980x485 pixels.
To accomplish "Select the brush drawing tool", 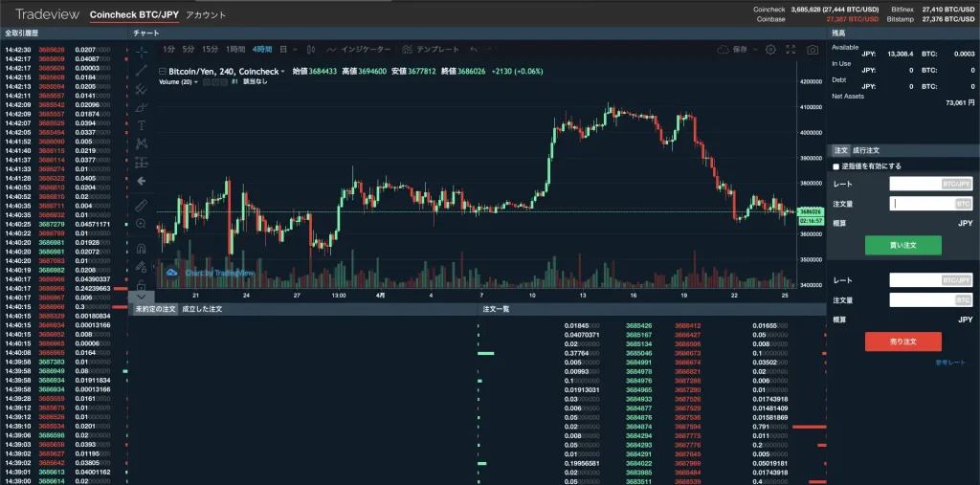I will pos(142,107).
